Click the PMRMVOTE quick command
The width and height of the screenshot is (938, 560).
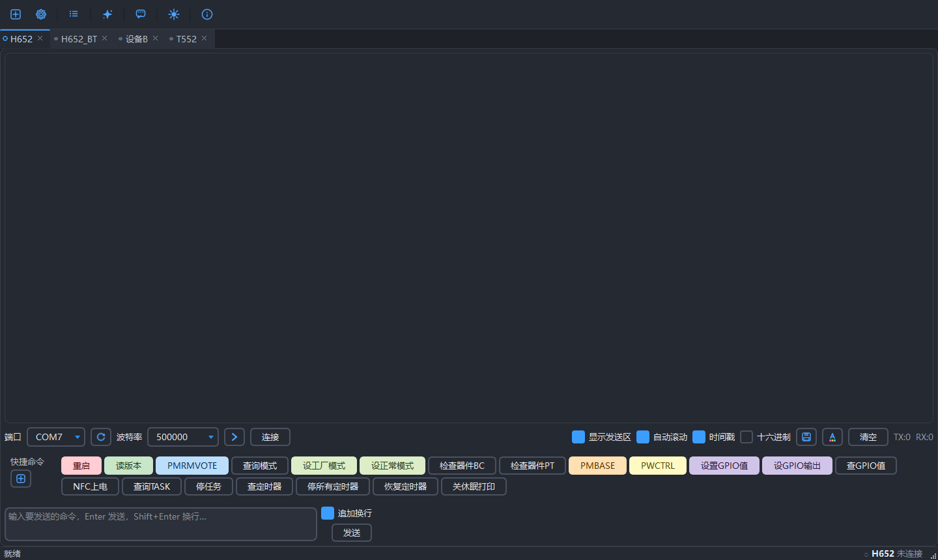192,466
